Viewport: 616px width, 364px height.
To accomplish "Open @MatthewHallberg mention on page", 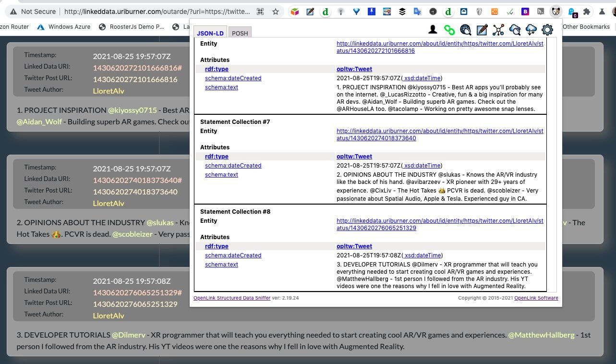I will click(x=542, y=335).
